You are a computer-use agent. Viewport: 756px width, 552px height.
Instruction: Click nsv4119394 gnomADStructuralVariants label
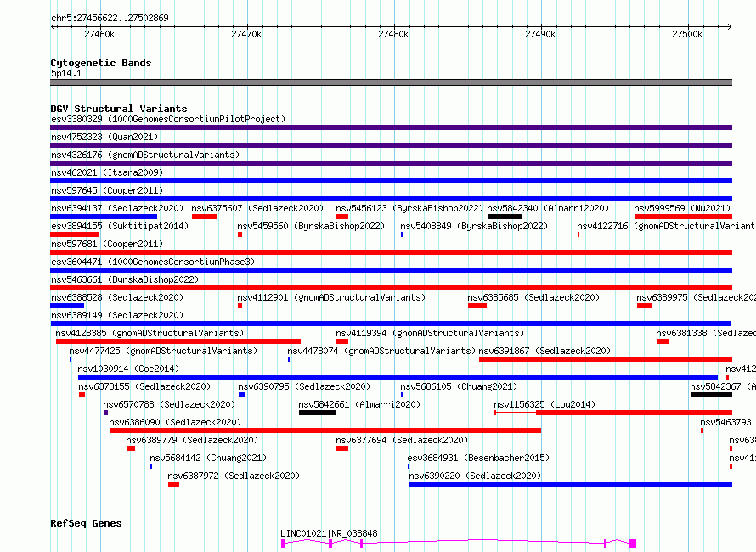[x=430, y=333]
